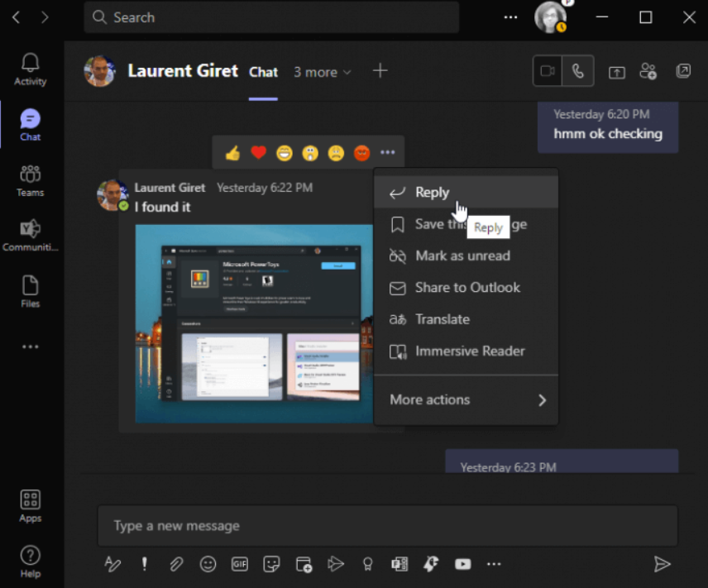The image size is (708, 588).
Task: Go back with the left arrow
Action: 17,17
